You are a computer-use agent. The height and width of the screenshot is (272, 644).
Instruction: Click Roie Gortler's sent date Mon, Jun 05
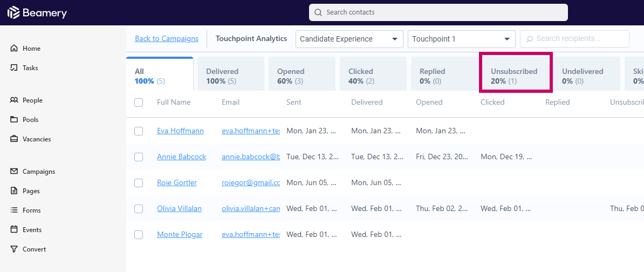[311, 183]
